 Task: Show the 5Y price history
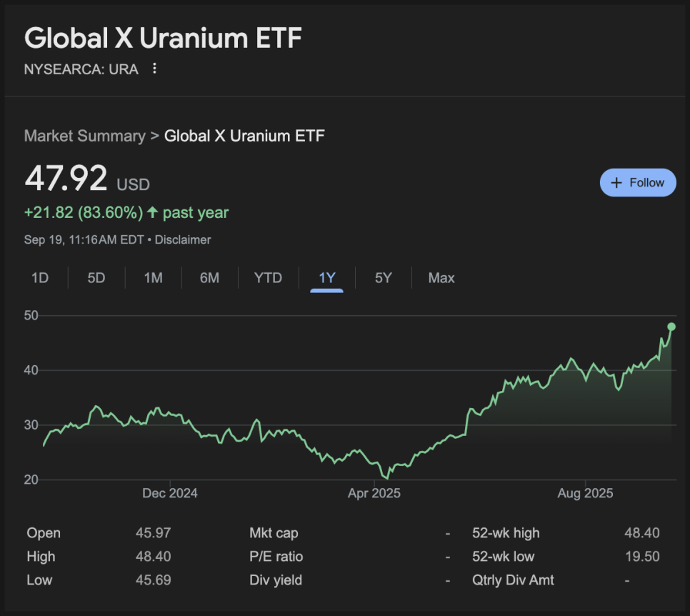[x=384, y=278]
